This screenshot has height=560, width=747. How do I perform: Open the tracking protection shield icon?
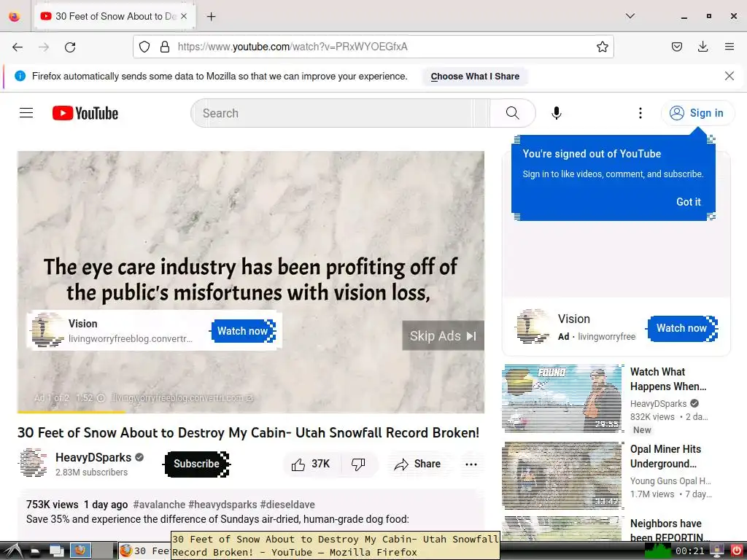click(144, 47)
